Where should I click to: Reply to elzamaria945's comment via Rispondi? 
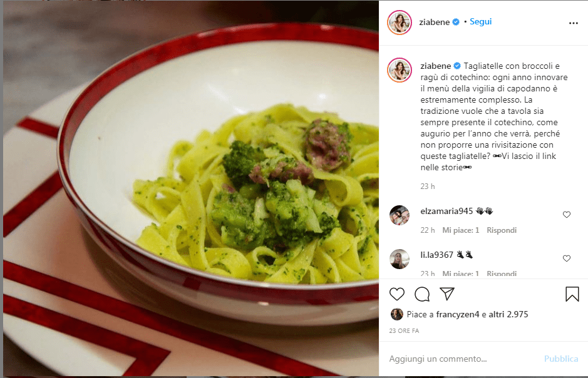[x=502, y=230]
